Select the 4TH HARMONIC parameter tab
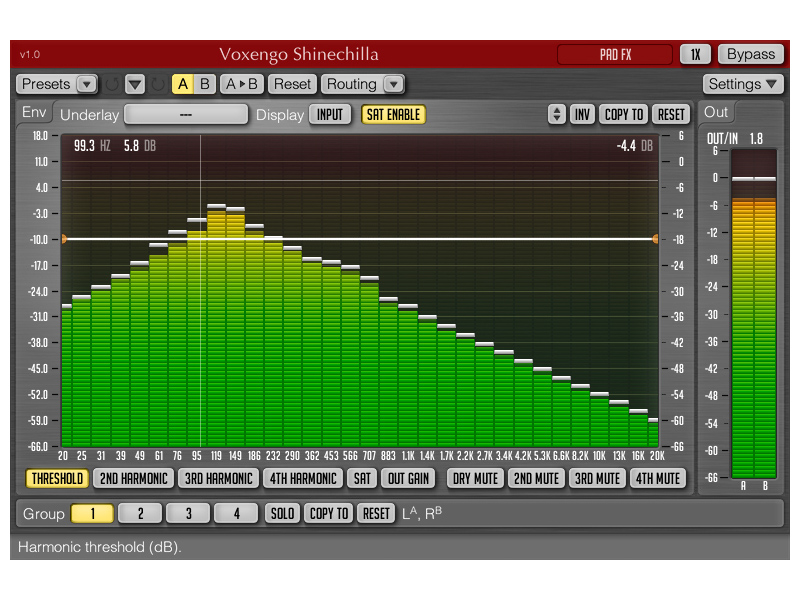Screen dimensions: 800x600 303,479
